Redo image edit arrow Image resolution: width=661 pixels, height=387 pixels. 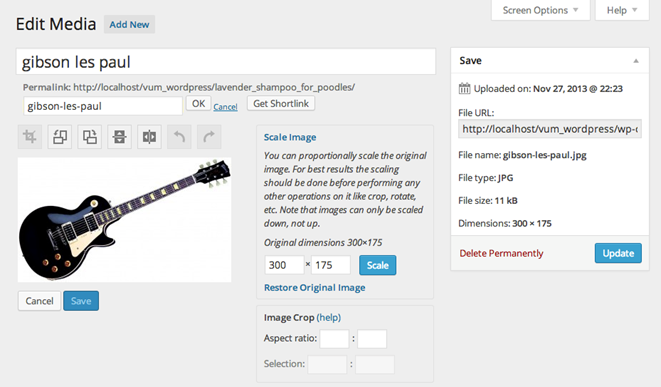click(x=209, y=137)
